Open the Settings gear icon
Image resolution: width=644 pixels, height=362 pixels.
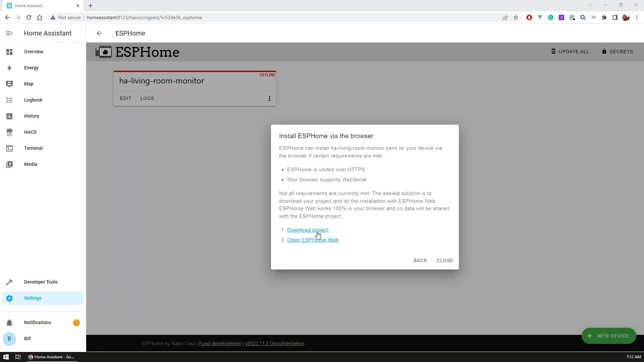[x=9, y=298]
